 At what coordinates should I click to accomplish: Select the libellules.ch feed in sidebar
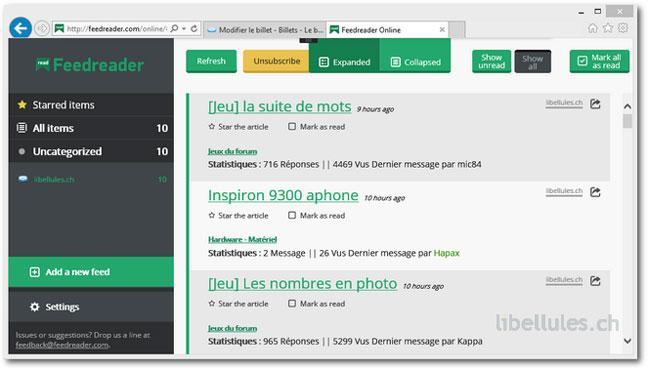91,179
